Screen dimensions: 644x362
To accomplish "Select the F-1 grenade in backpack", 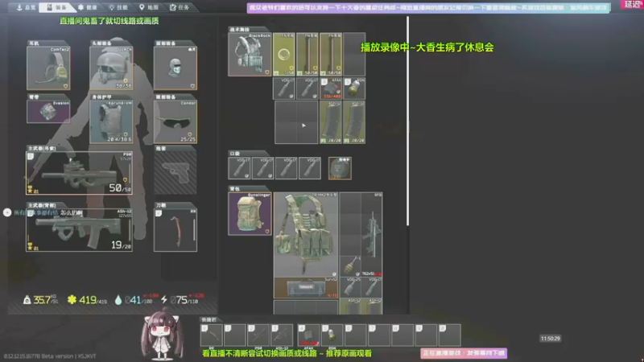I will pyautogui.click(x=350, y=266).
